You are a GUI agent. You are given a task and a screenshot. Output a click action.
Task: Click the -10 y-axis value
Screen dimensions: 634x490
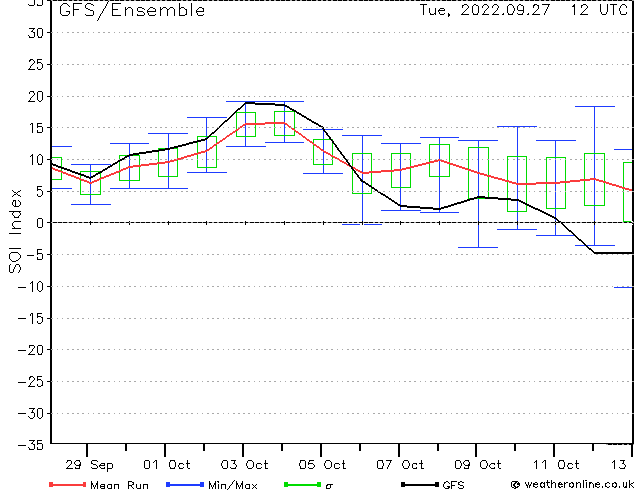point(31,287)
